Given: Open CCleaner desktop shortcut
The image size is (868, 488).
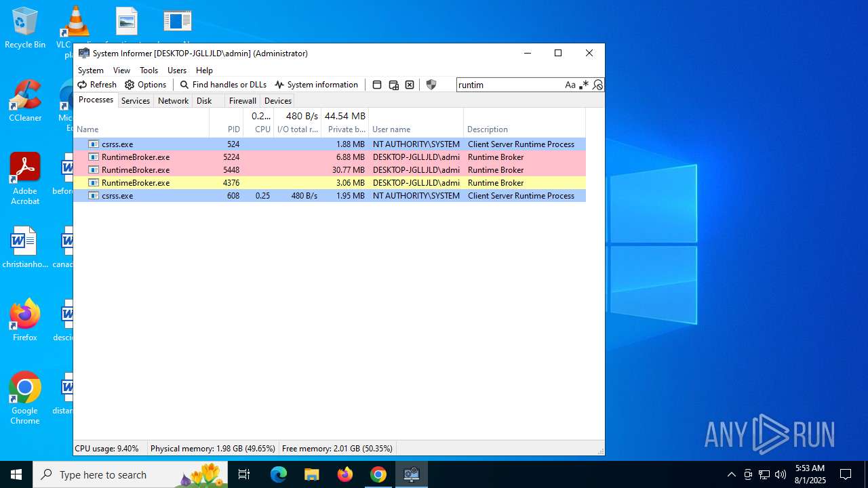Looking at the screenshot, I should point(25,102).
